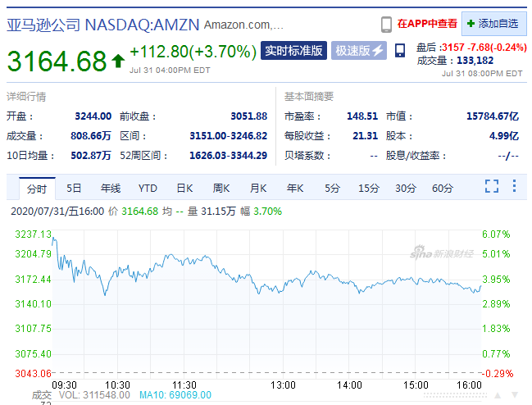Click after-hours price 3157 -7.68(-0.24%)
Screen dimensions: 532x405
coord(484,48)
